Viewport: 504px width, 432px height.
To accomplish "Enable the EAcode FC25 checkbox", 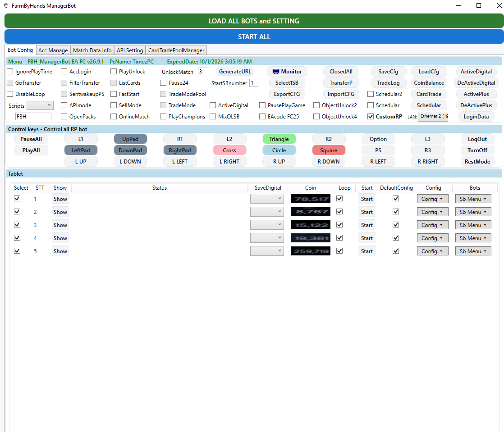I will (x=262, y=117).
